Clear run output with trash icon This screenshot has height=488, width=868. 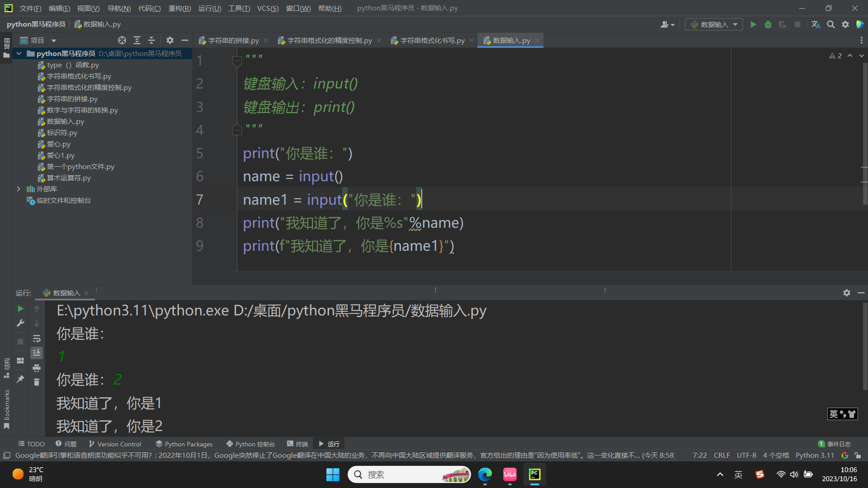click(x=37, y=382)
